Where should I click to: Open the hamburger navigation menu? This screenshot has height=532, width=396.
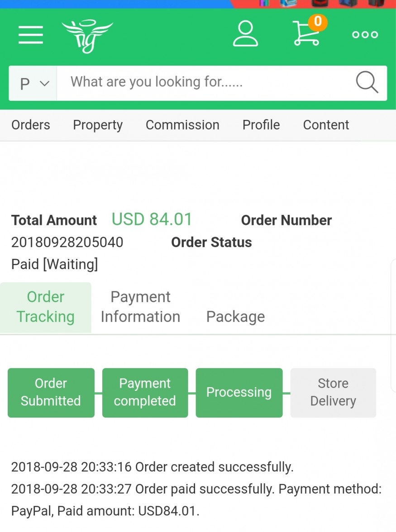(x=31, y=35)
